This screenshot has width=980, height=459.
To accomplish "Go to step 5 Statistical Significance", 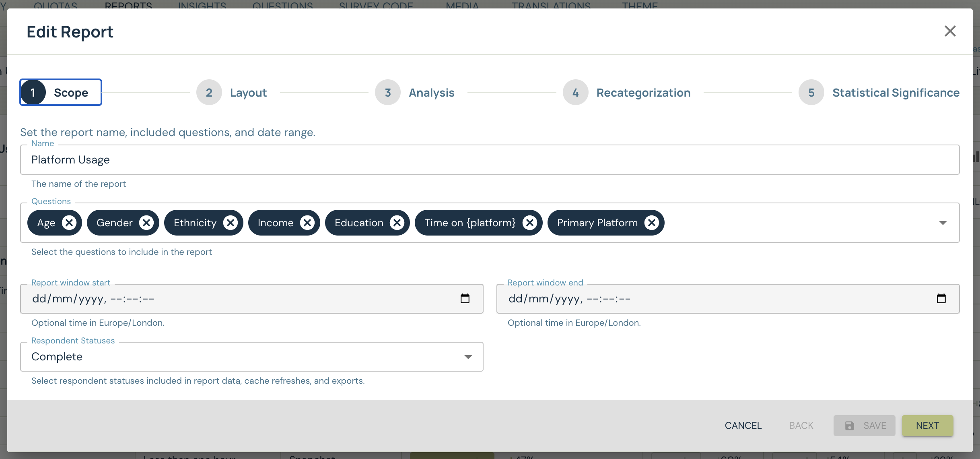I will (879, 92).
